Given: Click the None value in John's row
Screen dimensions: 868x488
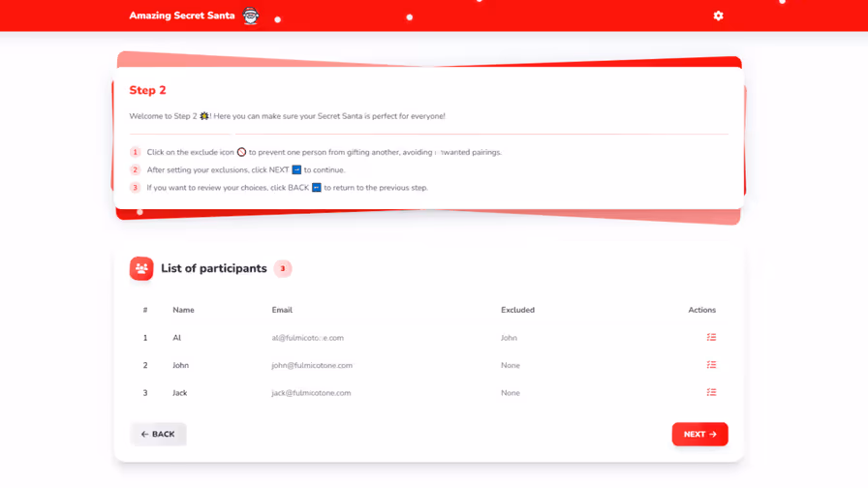Looking at the screenshot, I should coord(511,365).
